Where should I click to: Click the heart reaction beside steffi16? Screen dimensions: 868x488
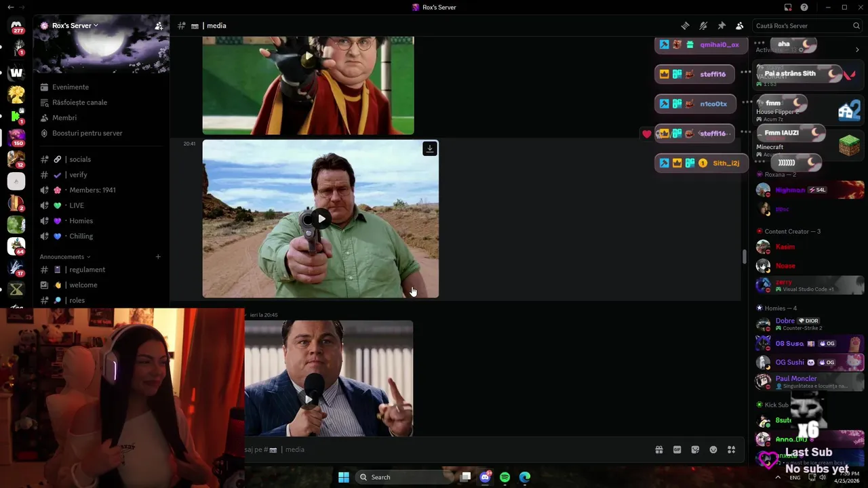[647, 134]
